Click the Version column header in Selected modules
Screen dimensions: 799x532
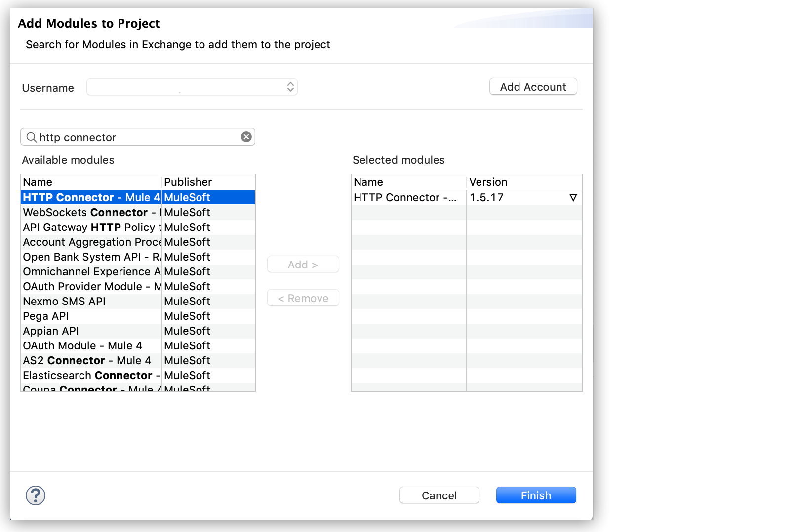(x=488, y=182)
